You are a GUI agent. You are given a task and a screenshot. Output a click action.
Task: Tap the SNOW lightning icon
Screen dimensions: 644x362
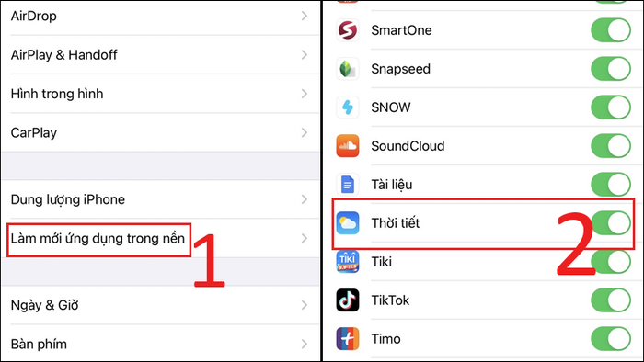(348, 107)
